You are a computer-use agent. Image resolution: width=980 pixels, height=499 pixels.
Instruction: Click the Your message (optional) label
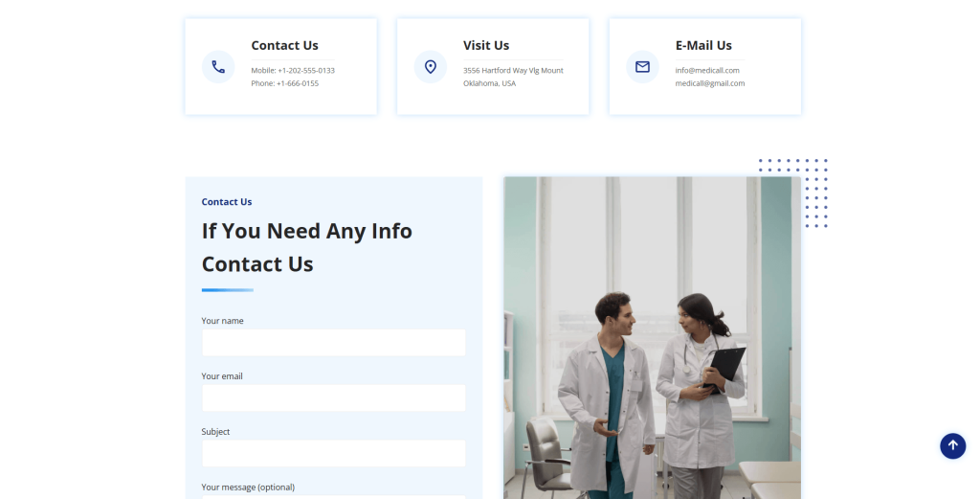point(248,488)
